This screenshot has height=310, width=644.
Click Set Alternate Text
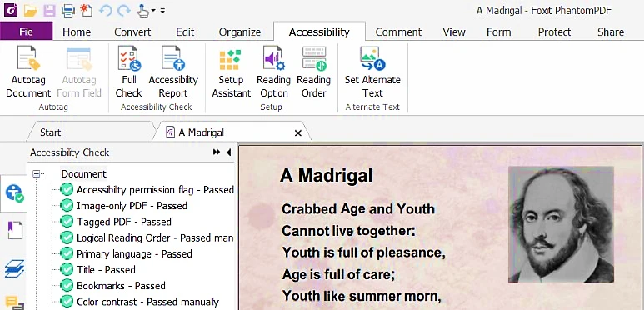point(372,72)
